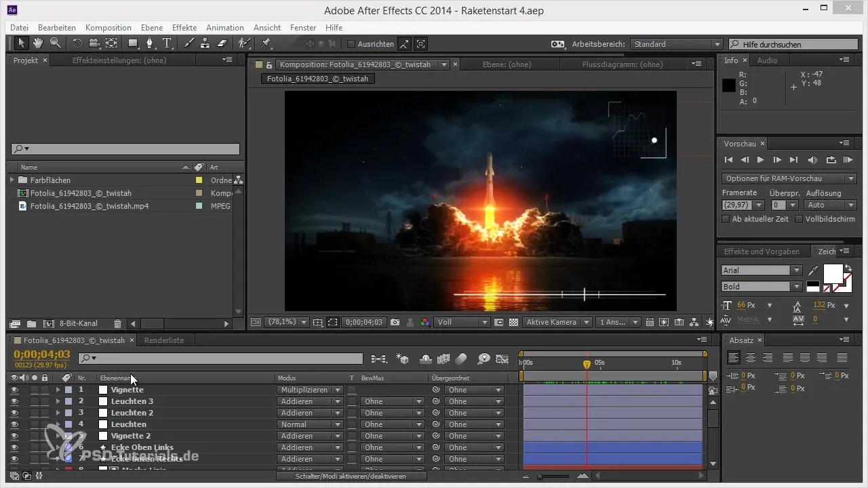This screenshot has height=488, width=868.
Task: Open the Aktive Kamera dropdown
Action: pyautogui.click(x=557, y=322)
